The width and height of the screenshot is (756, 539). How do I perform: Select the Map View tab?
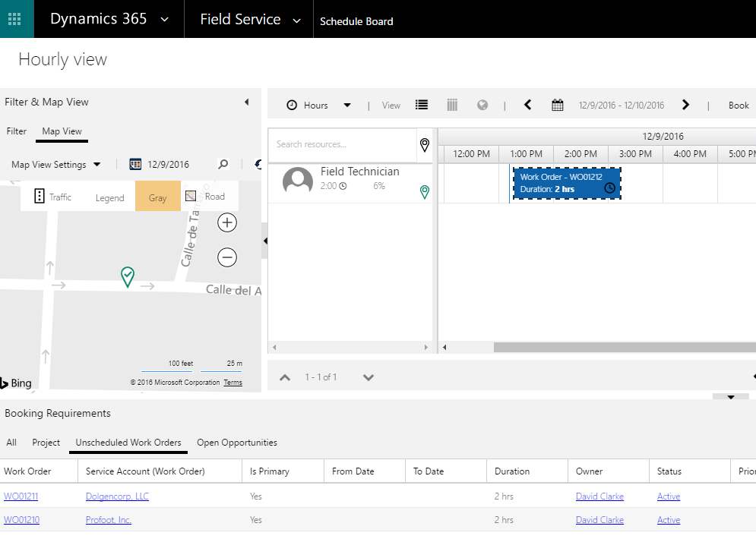[62, 131]
